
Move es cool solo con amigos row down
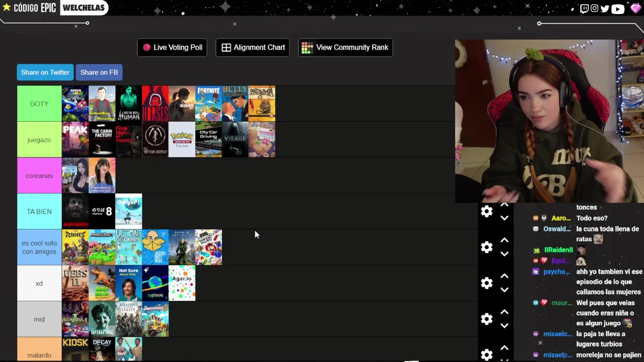pyautogui.click(x=504, y=254)
